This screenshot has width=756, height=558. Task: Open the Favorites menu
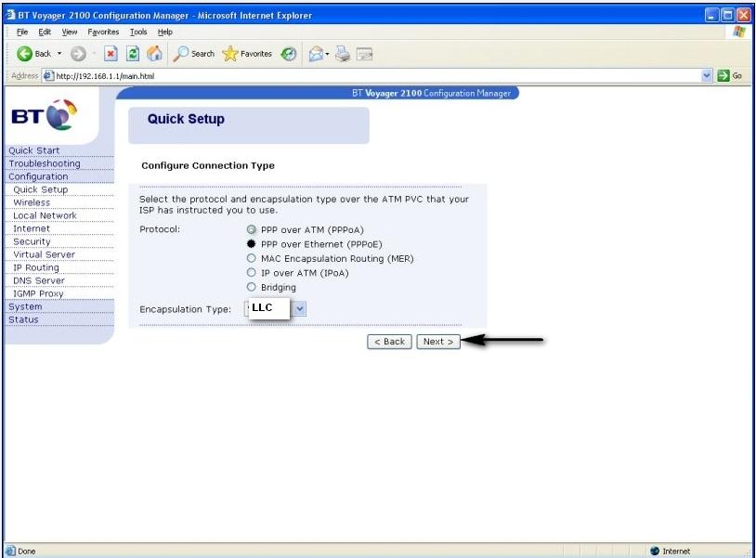pos(103,32)
